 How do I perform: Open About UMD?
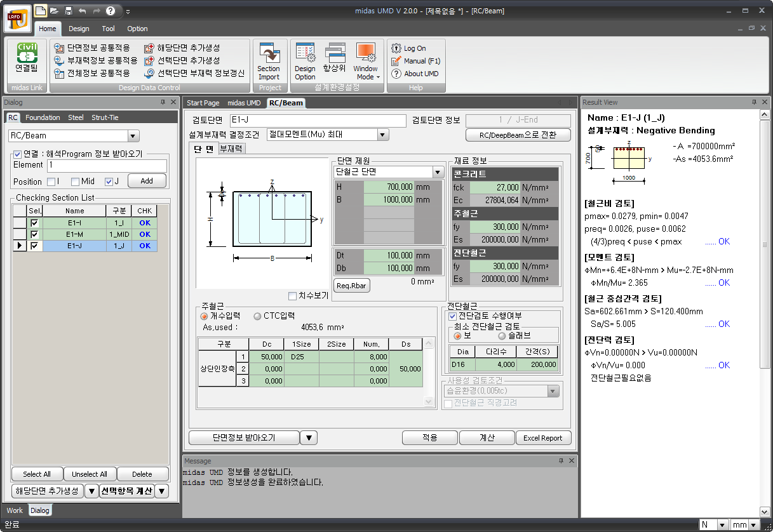[x=415, y=74]
